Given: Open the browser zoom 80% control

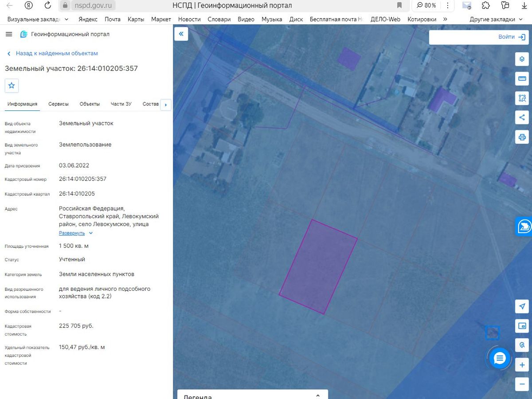Looking at the screenshot, I should [x=426, y=5].
